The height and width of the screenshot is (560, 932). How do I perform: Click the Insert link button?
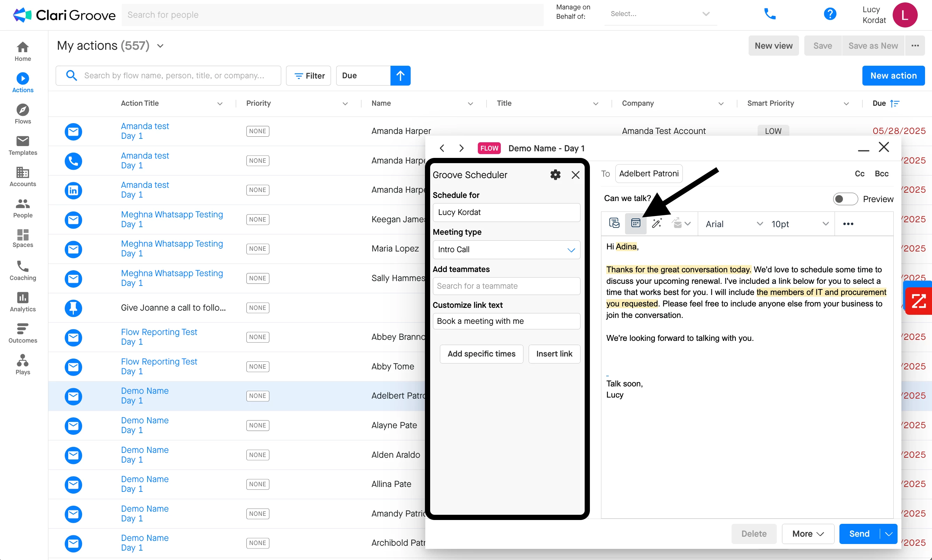[554, 354]
